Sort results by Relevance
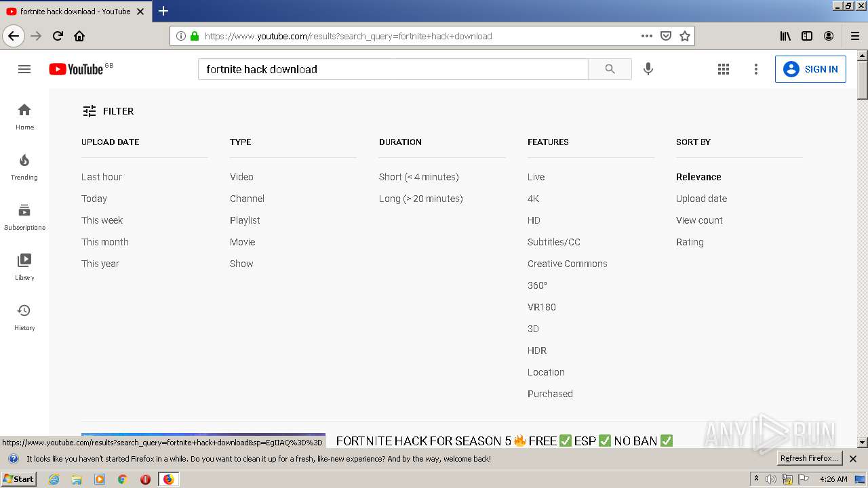Viewport: 868px width, 488px height. coord(698,177)
